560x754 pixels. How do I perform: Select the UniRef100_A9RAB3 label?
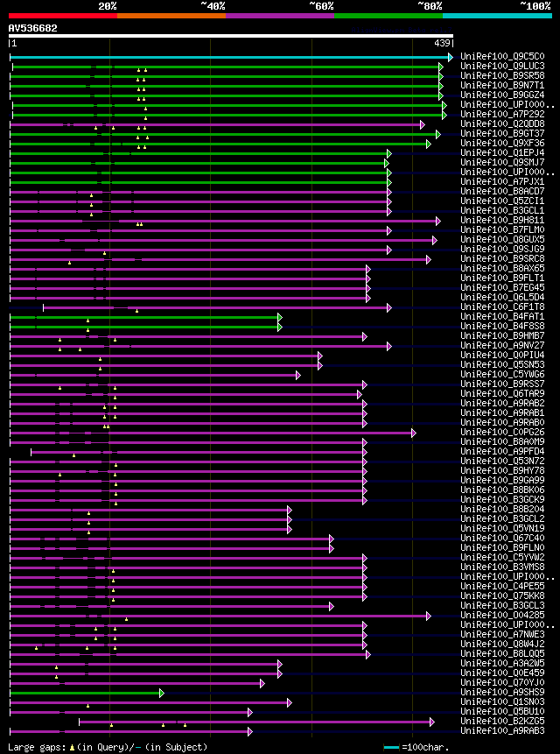click(x=502, y=731)
